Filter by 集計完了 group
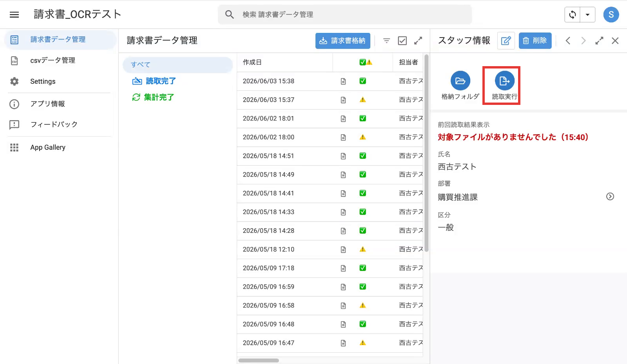The height and width of the screenshot is (364, 627). (x=153, y=97)
